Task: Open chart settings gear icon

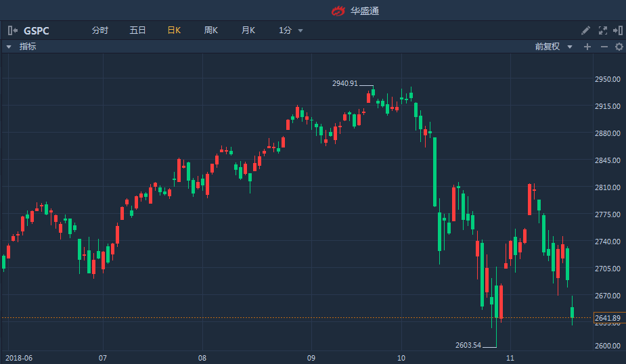Action: click(619, 47)
